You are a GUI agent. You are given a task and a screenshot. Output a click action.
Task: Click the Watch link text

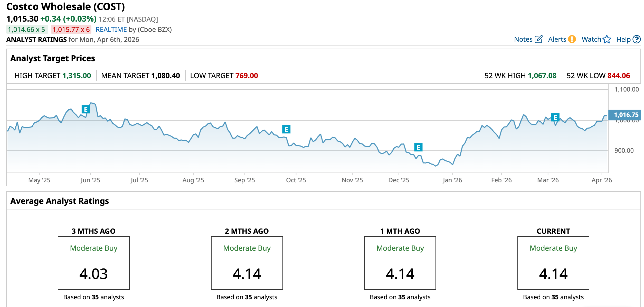click(x=591, y=39)
